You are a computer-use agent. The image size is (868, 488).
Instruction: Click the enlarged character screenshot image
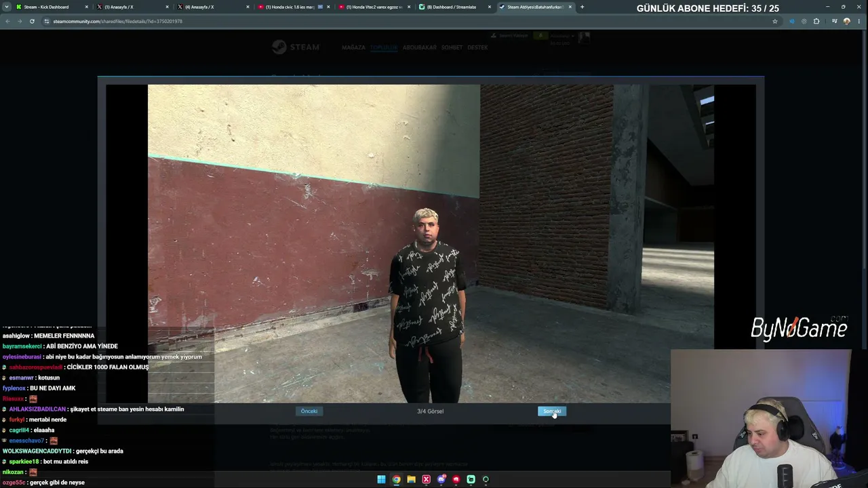(x=431, y=243)
